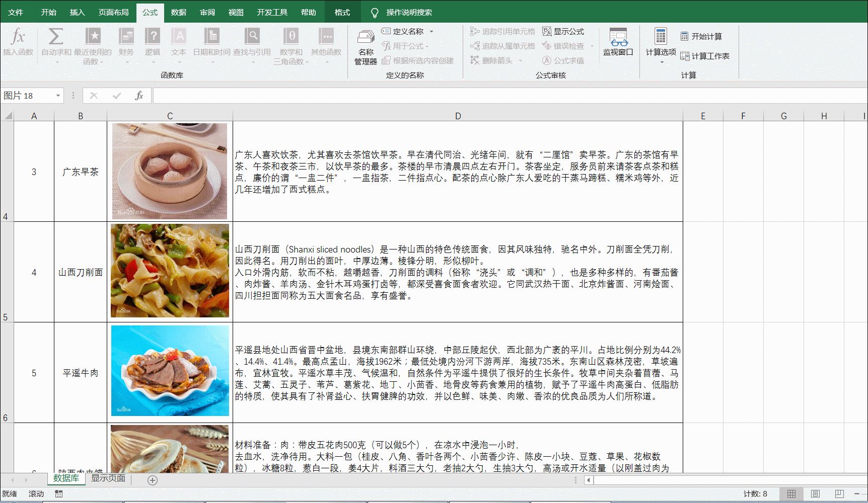Screen dimensions: 868x503
Task: Open Math and Trig (数学和三角函数) functions
Action: coord(291,45)
